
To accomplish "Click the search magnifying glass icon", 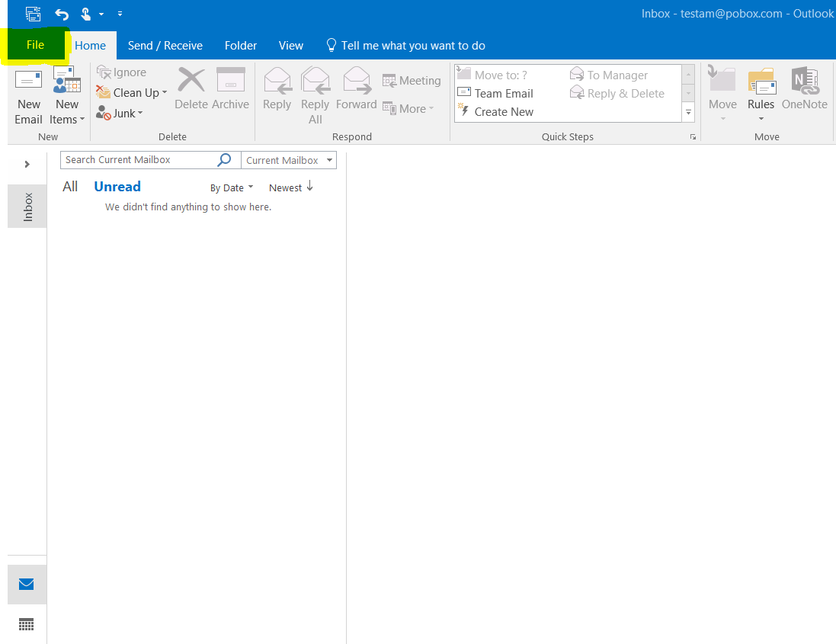I will click(225, 160).
